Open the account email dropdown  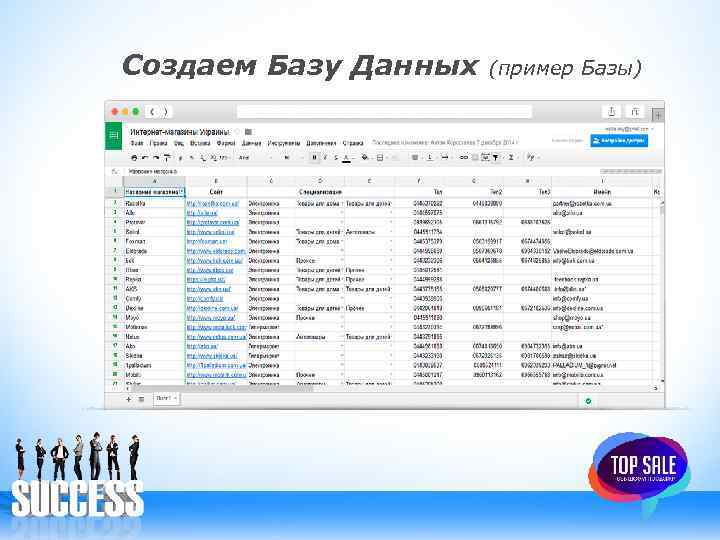pyautogui.click(x=629, y=129)
